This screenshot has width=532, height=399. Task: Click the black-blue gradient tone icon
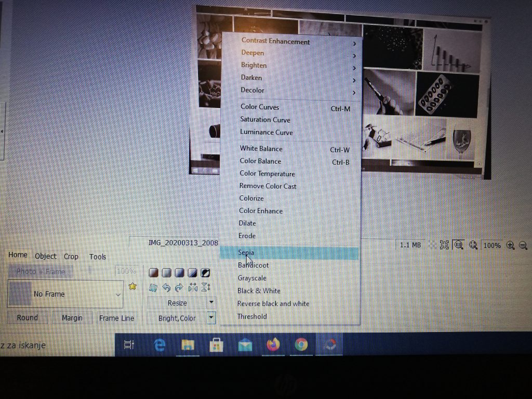(192, 272)
